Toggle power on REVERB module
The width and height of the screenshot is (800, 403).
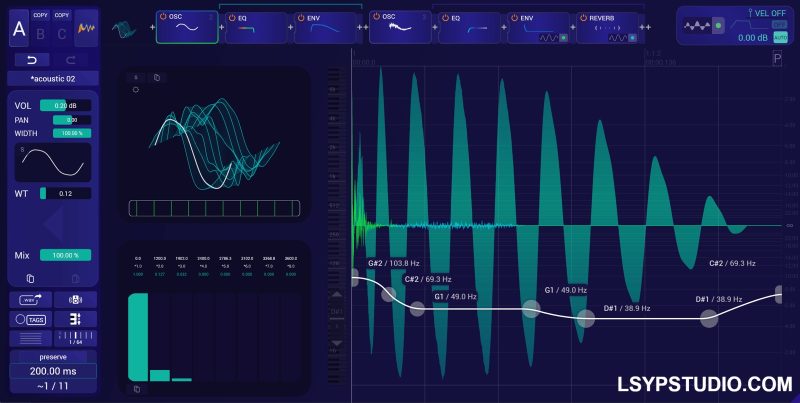[583, 18]
